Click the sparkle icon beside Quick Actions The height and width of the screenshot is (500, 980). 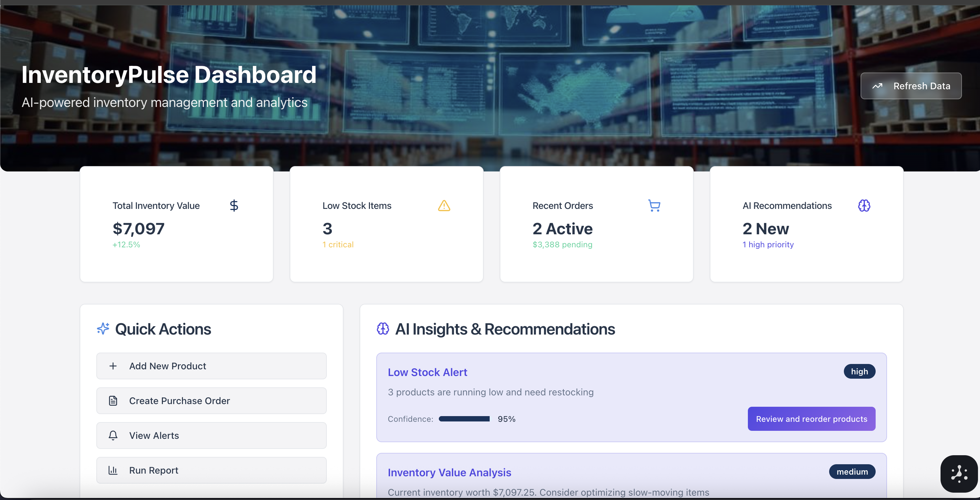tap(103, 329)
